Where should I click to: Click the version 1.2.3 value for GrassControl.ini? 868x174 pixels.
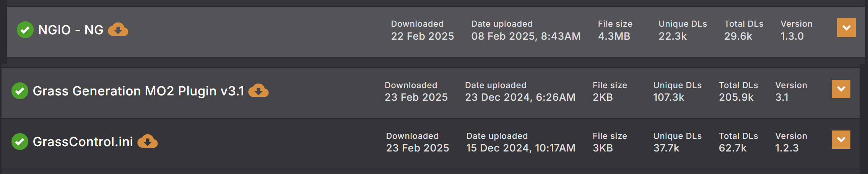787,148
